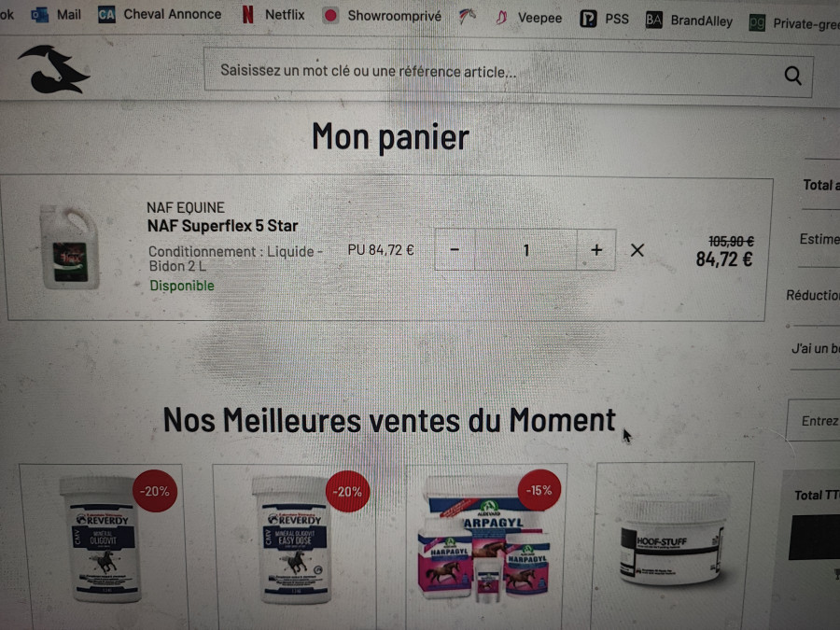Open the Harpagyl product card
Image resolution: width=840 pixels, height=630 pixels.
[484, 541]
